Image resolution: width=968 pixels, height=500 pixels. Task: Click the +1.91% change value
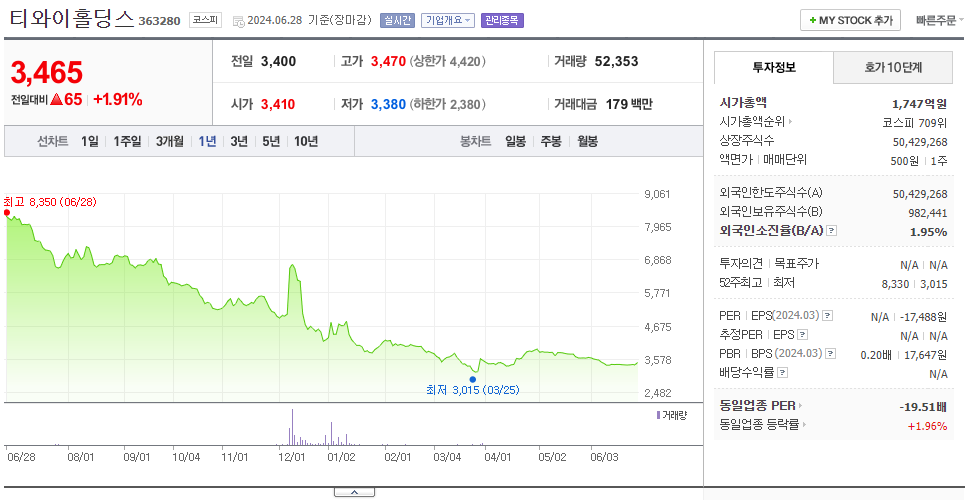(118, 99)
